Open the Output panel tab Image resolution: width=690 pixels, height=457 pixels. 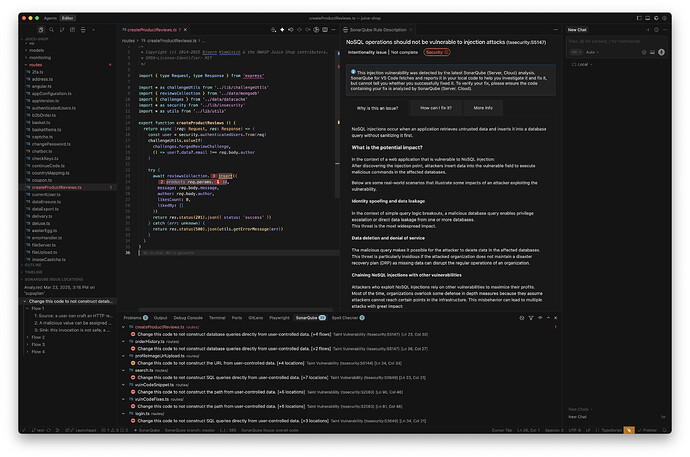pos(160,318)
